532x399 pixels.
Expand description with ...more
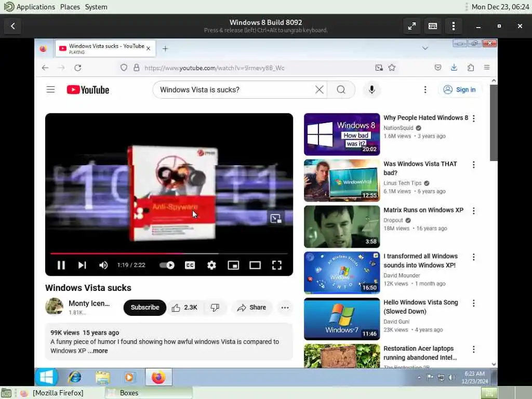(x=98, y=351)
